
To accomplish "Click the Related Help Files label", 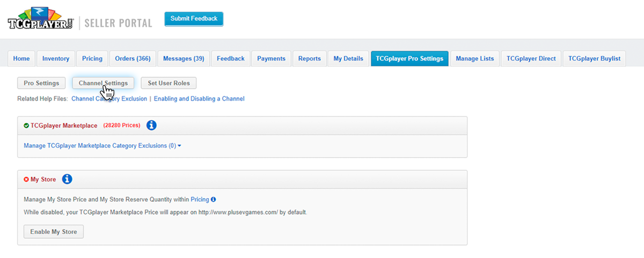I will [43, 99].
